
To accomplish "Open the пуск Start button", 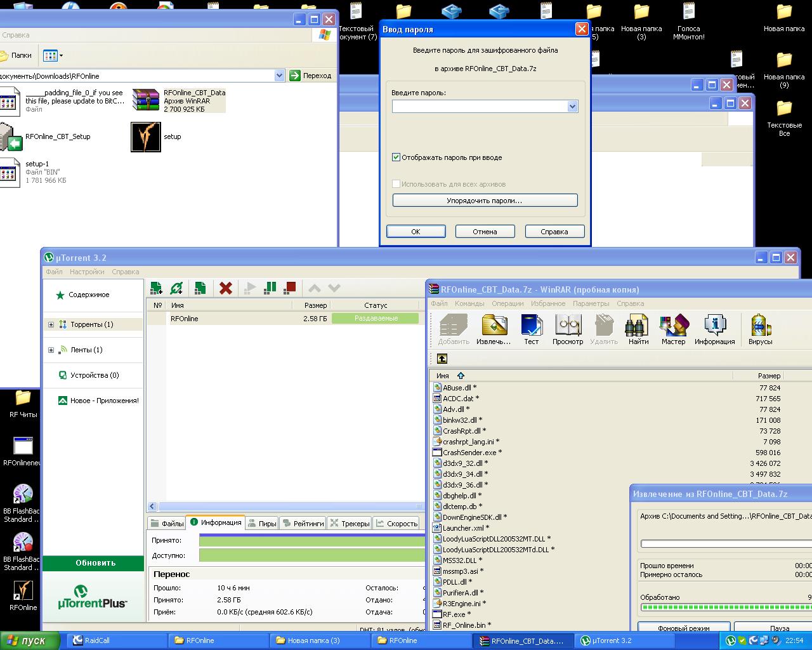I will pos(30,640).
